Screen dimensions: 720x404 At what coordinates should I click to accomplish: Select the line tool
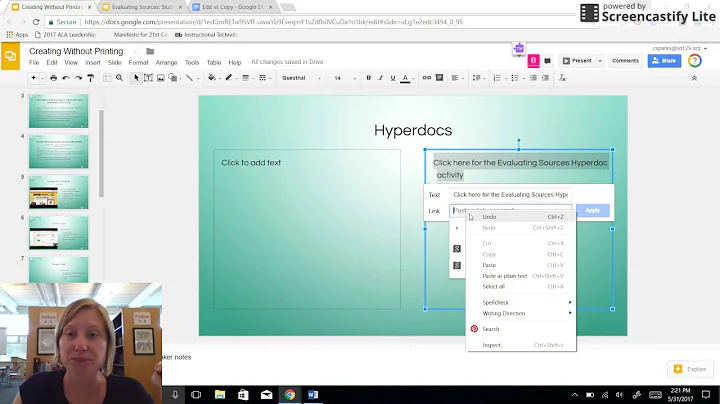point(189,78)
